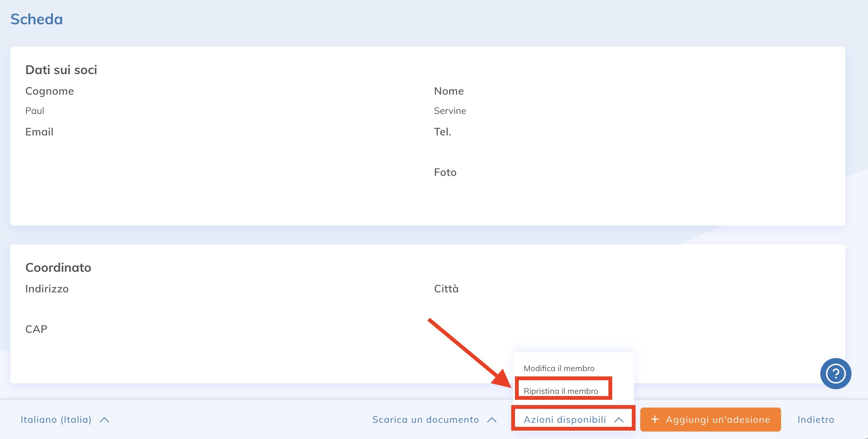Open the Scarica un documento dropdown
The image size is (868, 439).
click(425, 419)
